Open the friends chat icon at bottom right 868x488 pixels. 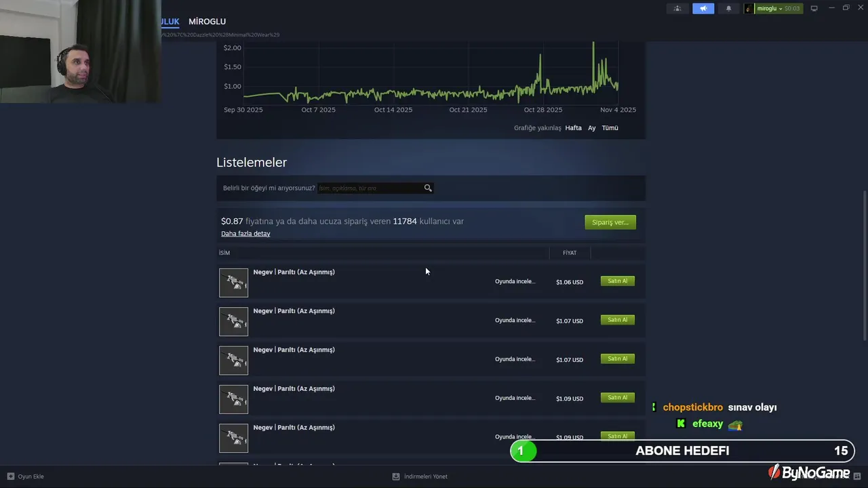pos(857,476)
